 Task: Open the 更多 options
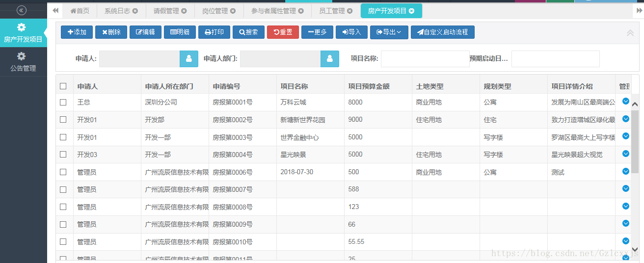coord(317,32)
